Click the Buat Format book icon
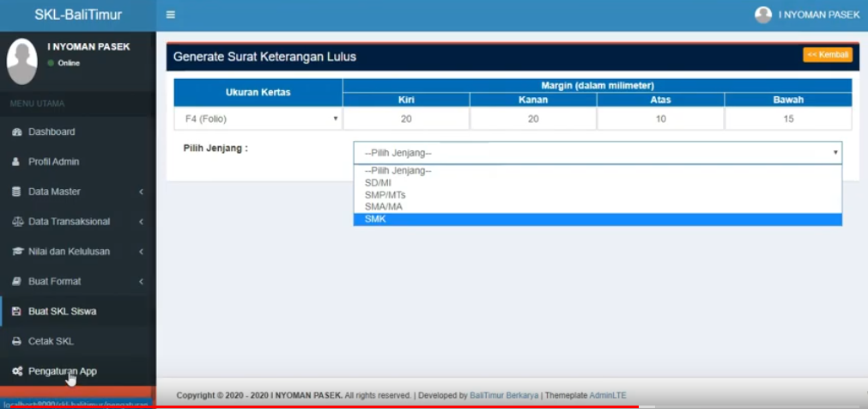 click(x=16, y=282)
